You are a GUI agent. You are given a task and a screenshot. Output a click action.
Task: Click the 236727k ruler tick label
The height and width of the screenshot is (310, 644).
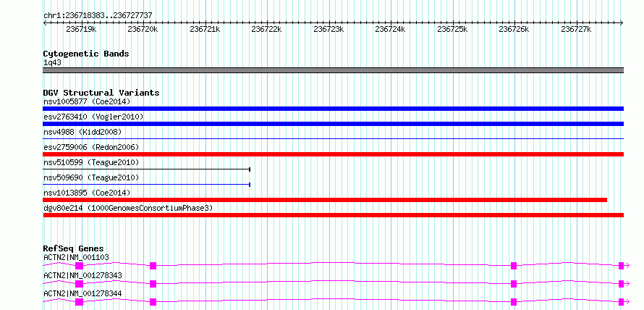(576, 29)
